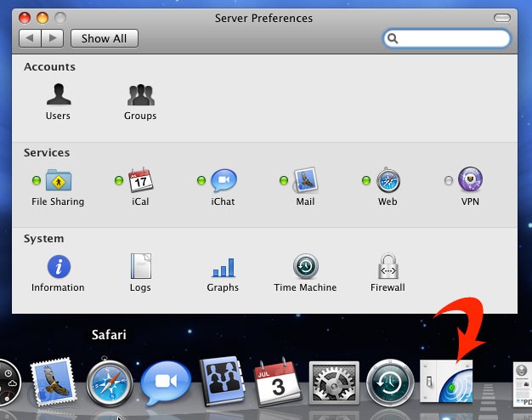
Task: Click the 'Graphs' label text
Action: [223, 287]
